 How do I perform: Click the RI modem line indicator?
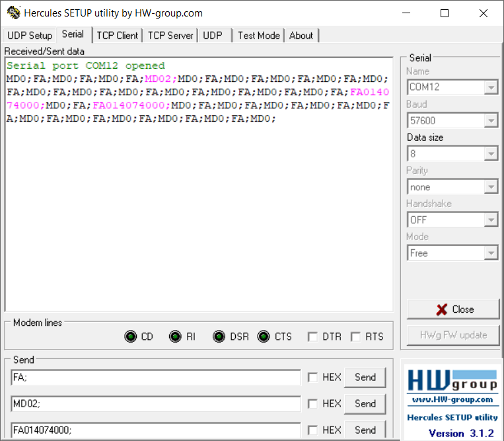(175, 337)
